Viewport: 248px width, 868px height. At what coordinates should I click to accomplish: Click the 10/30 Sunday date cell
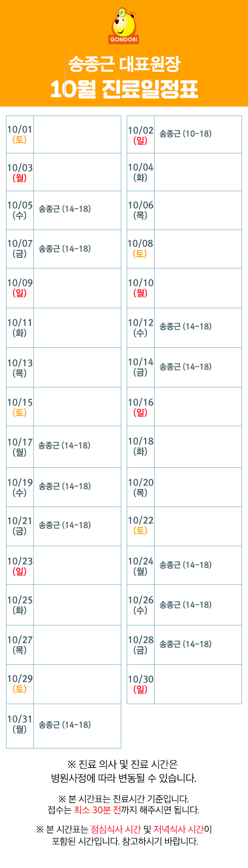coord(141,684)
